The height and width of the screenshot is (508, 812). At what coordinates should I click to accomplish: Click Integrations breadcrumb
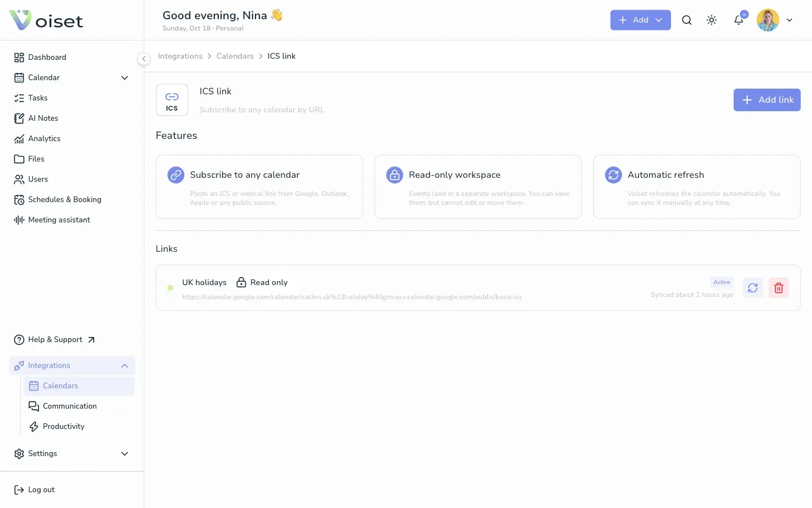click(180, 56)
